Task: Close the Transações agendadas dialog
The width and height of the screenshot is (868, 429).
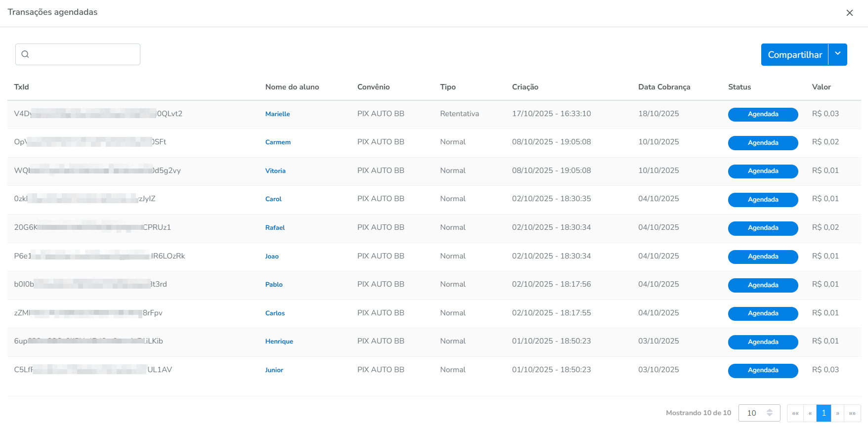Action: pyautogui.click(x=849, y=13)
